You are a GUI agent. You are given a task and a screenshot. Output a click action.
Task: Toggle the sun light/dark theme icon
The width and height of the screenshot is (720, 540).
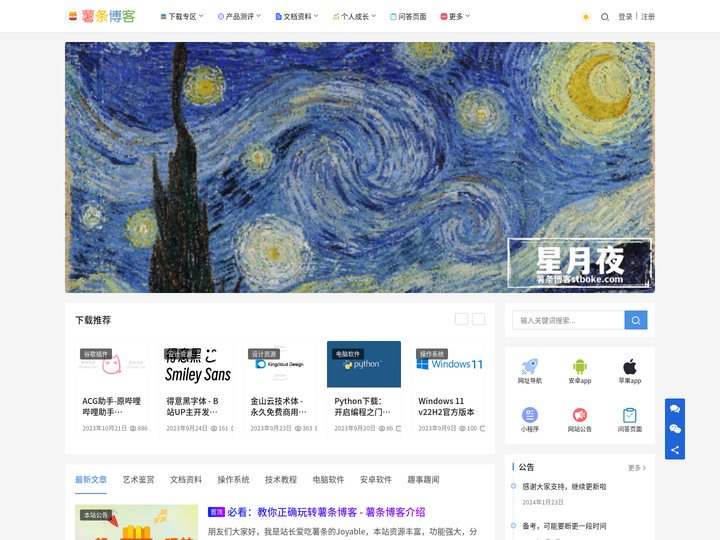coord(585,17)
